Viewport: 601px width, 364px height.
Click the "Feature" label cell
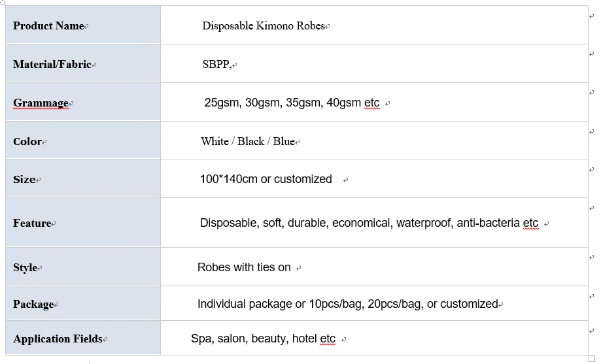coord(32,223)
